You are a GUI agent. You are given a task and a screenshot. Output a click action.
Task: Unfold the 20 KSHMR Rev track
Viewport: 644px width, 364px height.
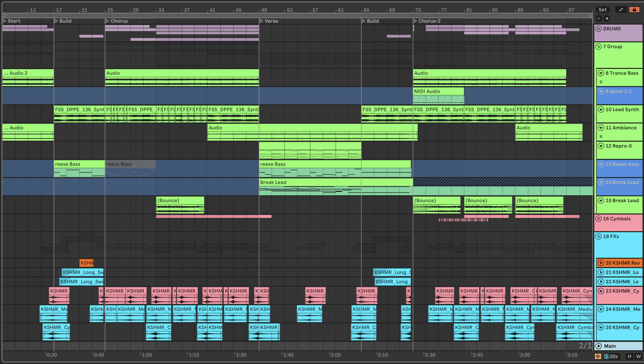pyautogui.click(x=601, y=263)
